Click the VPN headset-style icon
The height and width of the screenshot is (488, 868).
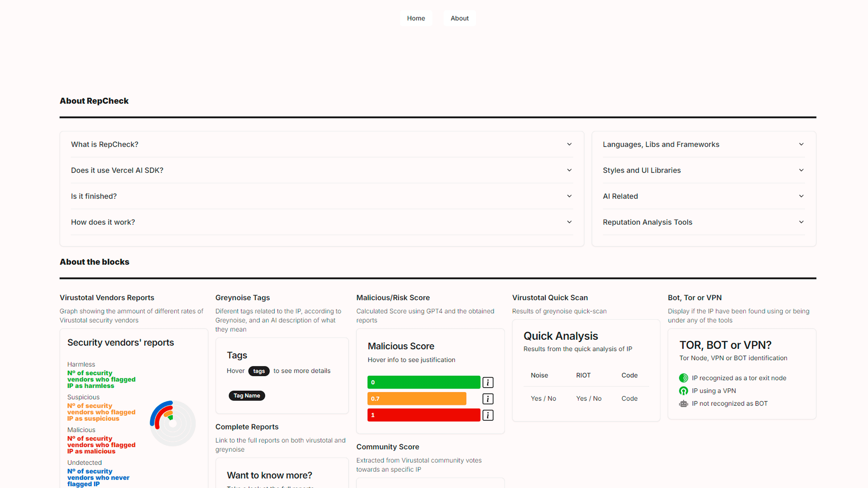pos(683,390)
